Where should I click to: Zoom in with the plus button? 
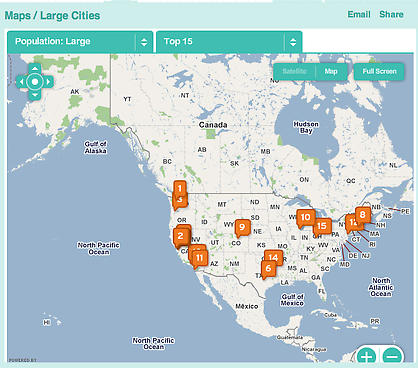[x=366, y=357]
